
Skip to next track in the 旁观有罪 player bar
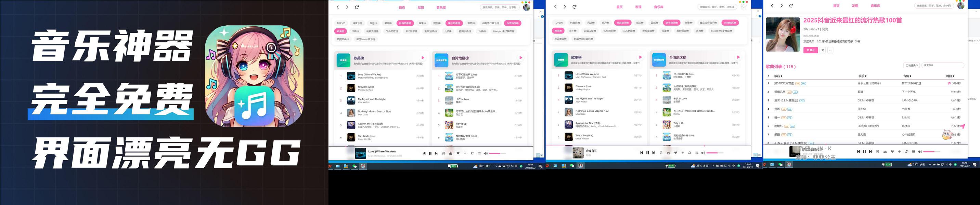(x=654, y=153)
